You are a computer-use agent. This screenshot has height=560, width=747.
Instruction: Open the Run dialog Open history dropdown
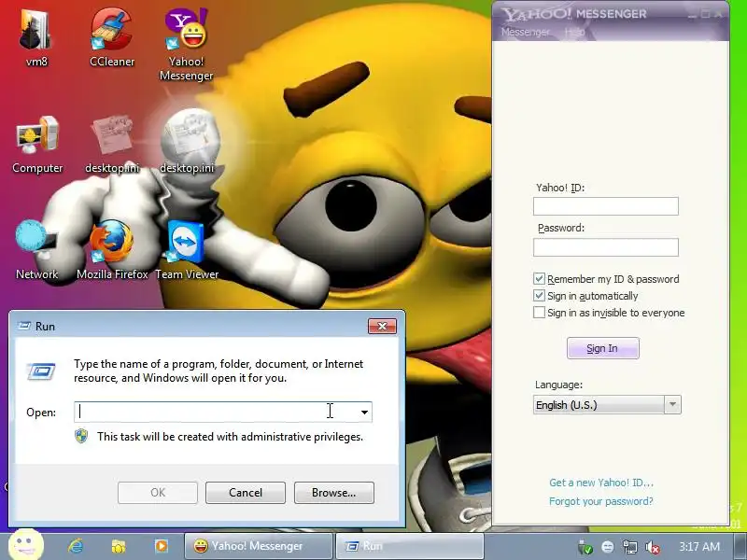[364, 412]
